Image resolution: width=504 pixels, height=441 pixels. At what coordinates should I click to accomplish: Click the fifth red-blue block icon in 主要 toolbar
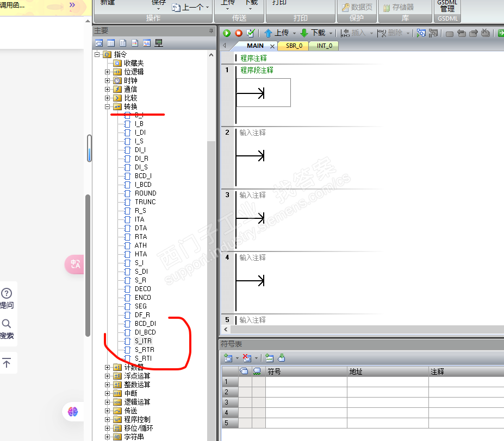(x=147, y=43)
